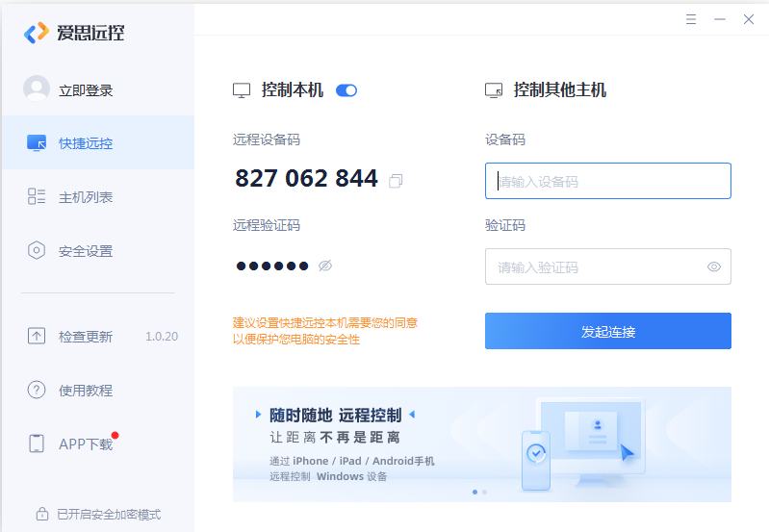Click the orange 建议设置 security notice

coord(325,331)
